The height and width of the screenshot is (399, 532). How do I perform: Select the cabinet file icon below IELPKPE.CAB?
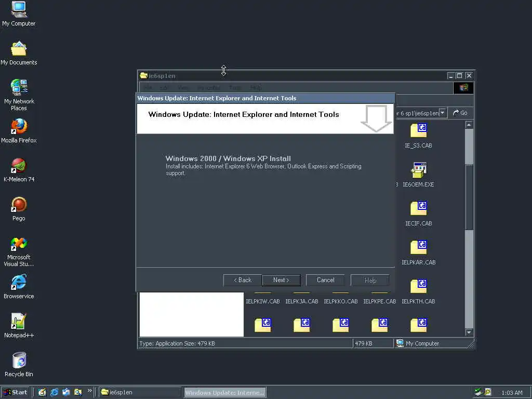pos(380,325)
